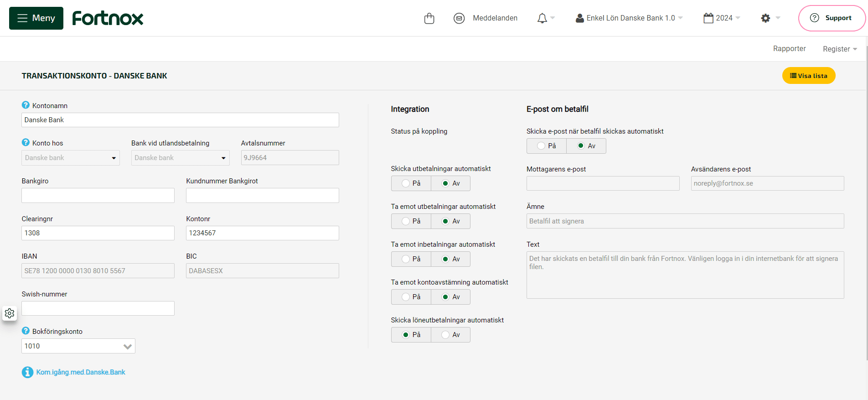Turn Ta emot inbetalningar automatiskt Av
The width and height of the screenshot is (868, 400).
[450, 259]
